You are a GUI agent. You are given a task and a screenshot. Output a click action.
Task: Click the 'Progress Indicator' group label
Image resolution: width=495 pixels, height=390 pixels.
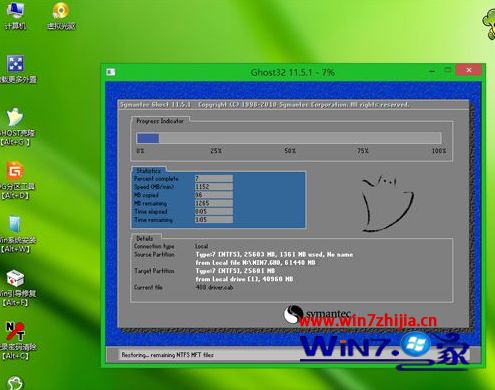tap(160, 121)
